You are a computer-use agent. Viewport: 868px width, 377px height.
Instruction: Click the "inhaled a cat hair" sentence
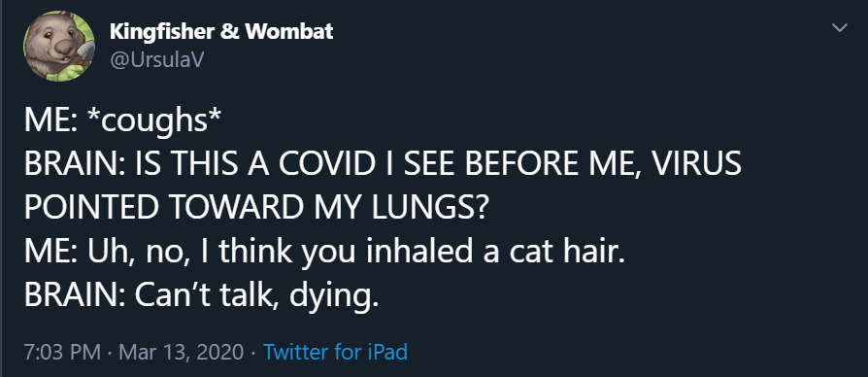(492, 254)
